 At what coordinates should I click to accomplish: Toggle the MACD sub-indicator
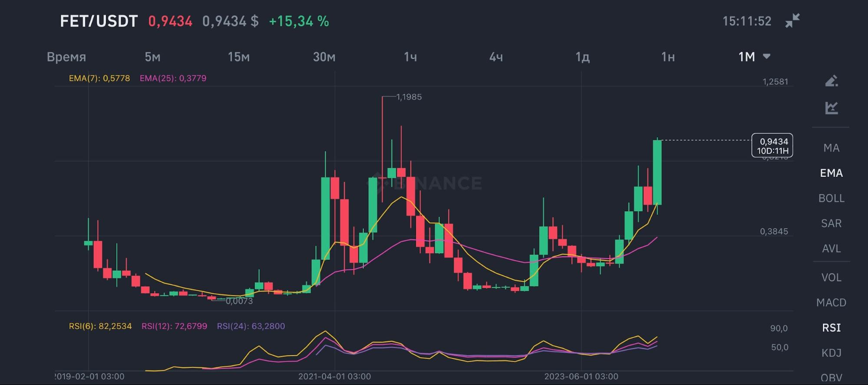tap(831, 302)
